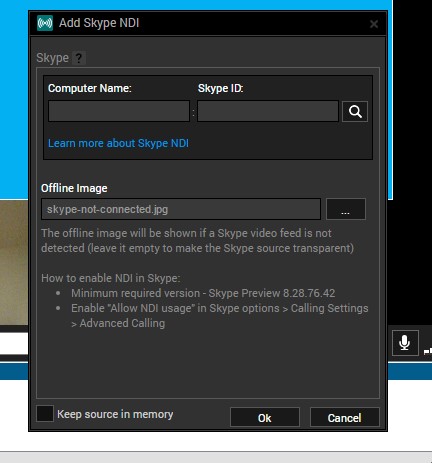Click the Skype group label heading
This screenshot has height=463, width=432.
tap(52, 58)
